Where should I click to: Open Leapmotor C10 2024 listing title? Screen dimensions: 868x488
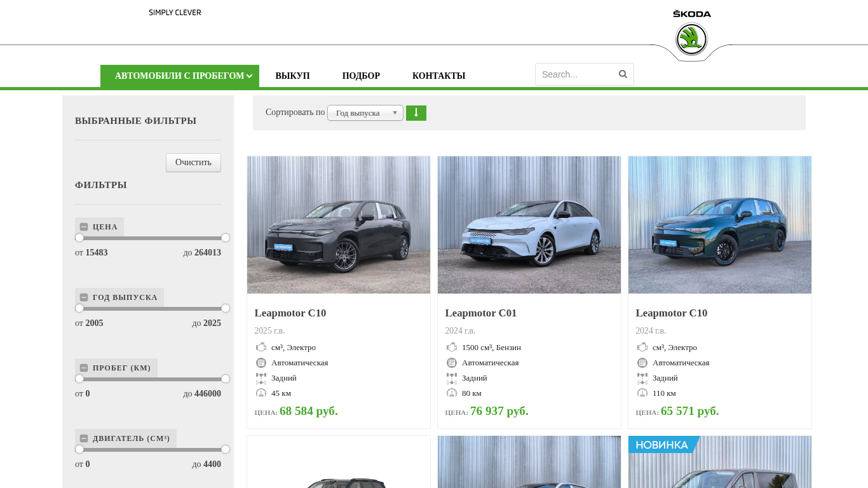[672, 313]
